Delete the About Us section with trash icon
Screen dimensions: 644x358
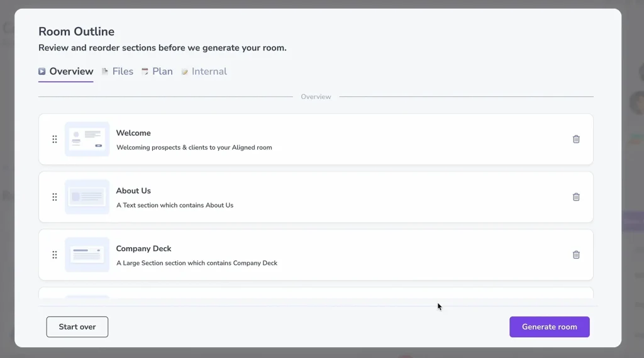pos(576,197)
